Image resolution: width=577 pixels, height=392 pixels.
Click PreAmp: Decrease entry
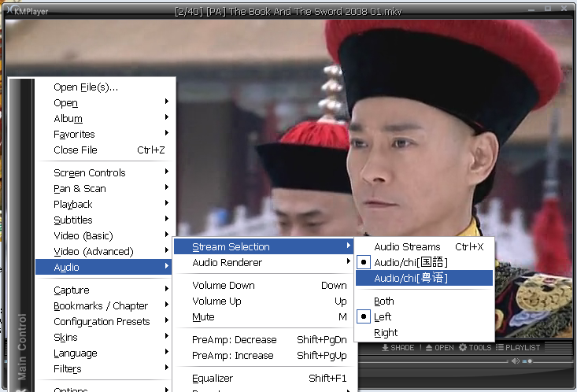coord(264,340)
